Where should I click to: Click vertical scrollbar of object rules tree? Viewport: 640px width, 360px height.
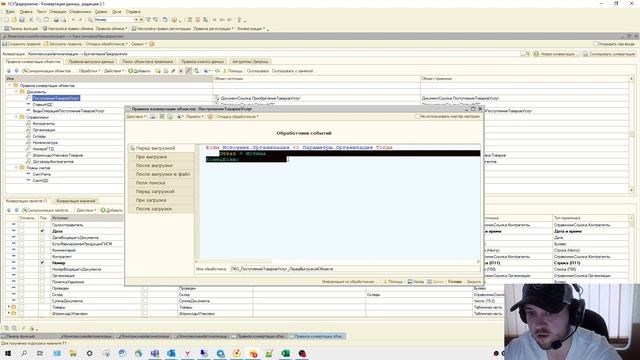[x=631, y=134]
